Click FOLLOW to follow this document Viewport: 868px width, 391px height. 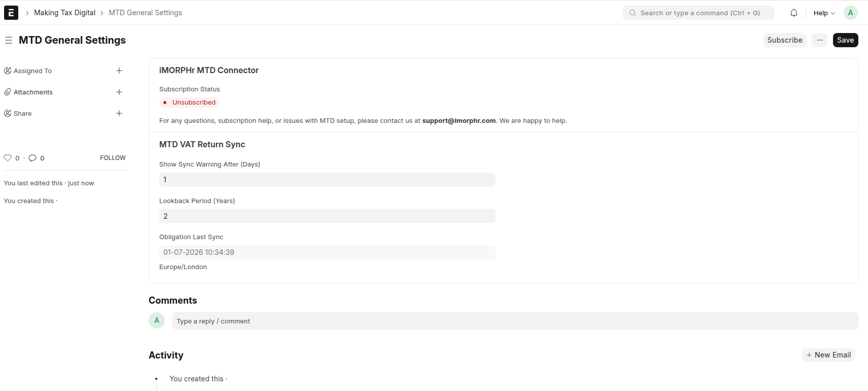(113, 158)
